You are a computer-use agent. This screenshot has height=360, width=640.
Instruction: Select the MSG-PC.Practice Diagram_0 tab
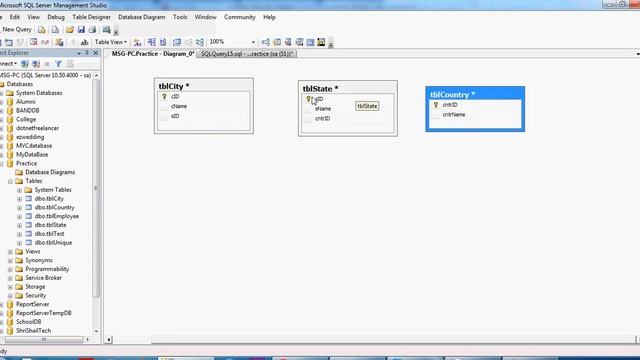pos(152,54)
